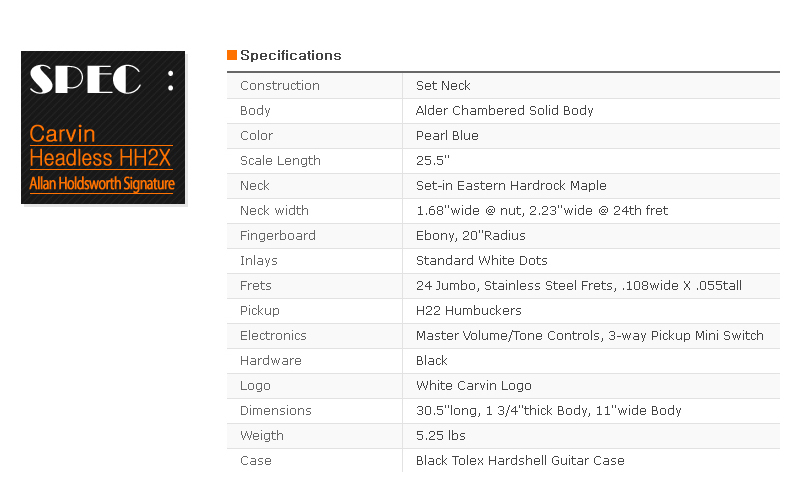The width and height of the screenshot is (800, 492).
Task: Click the Master Volume/Tone Controls text
Action: point(508,336)
